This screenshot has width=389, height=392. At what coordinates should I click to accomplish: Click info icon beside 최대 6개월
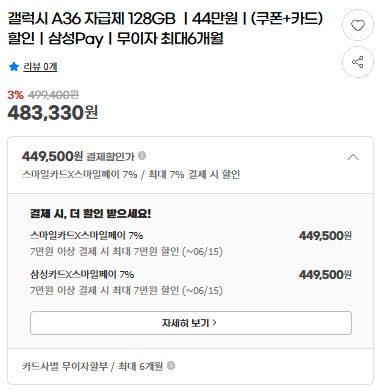pyautogui.click(x=171, y=366)
